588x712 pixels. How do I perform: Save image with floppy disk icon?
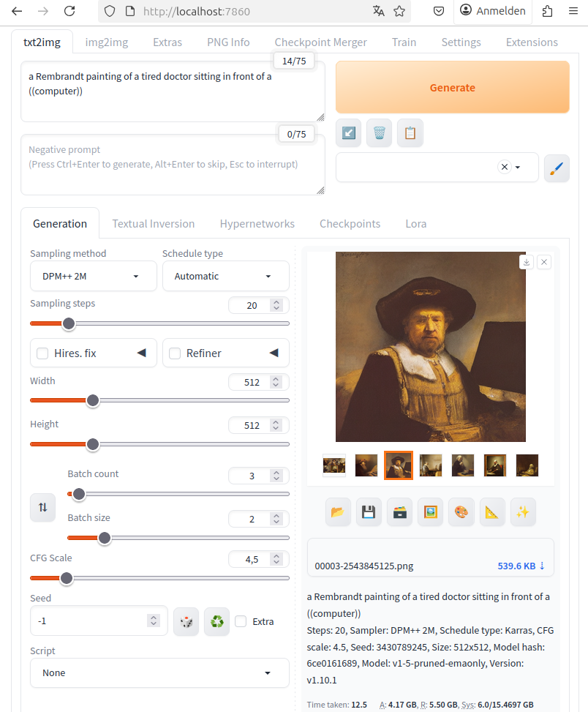coord(369,512)
